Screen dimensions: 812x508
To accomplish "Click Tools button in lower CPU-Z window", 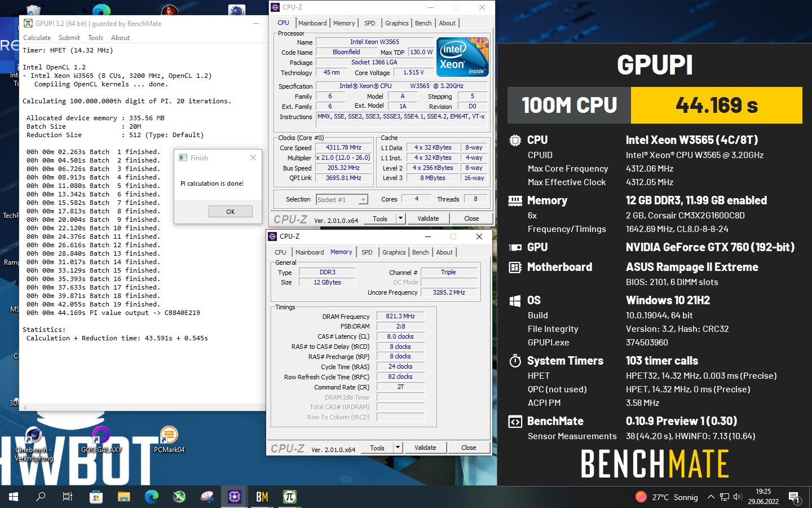I will [377, 448].
